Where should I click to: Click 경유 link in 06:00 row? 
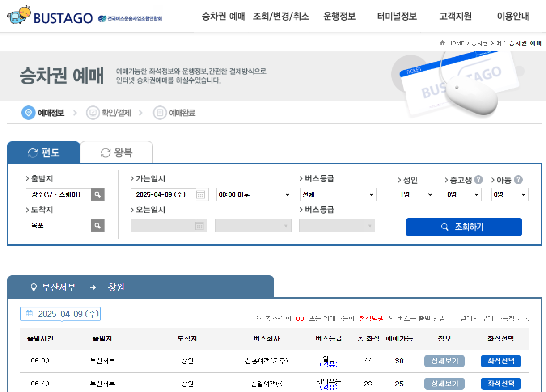click(x=329, y=365)
